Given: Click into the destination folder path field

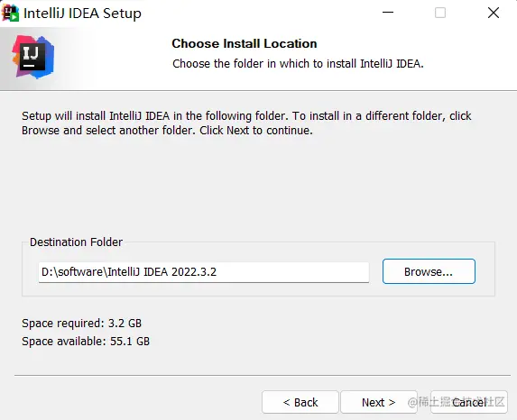Looking at the screenshot, I should (x=204, y=272).
